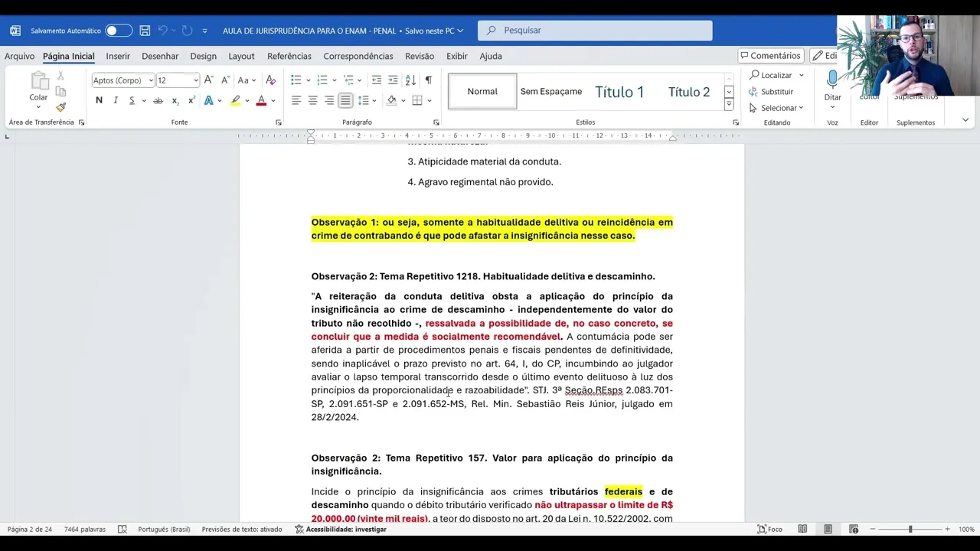Switch to the Revisão tab

[x=420, y=56]
